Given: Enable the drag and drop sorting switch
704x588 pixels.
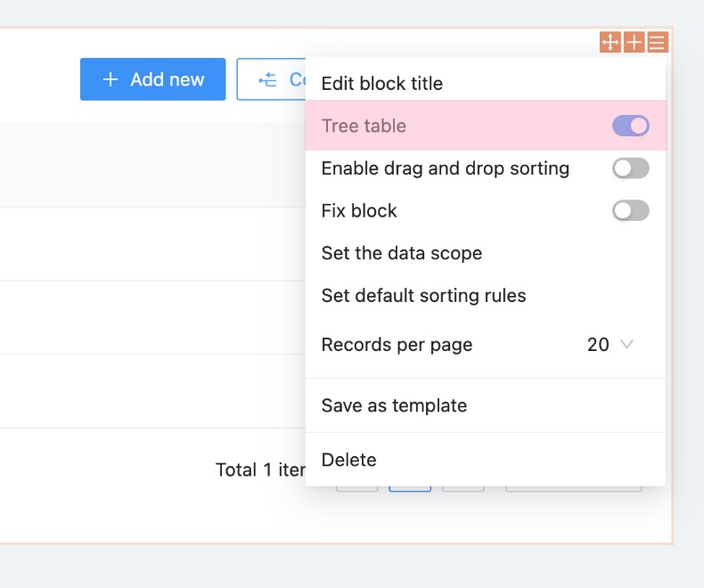Looking at the screenshot, I should pyautogui.click(x=630, y=168).
